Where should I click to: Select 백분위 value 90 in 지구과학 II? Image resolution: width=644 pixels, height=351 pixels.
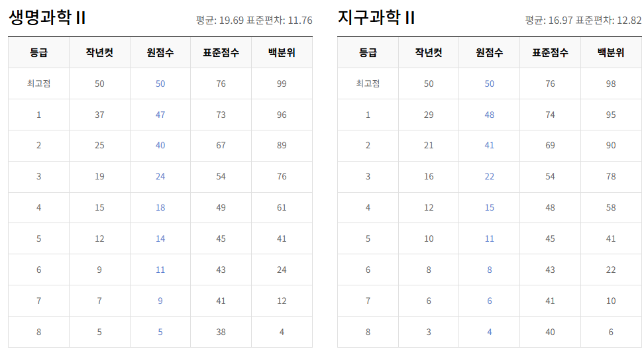click(611, 145)
